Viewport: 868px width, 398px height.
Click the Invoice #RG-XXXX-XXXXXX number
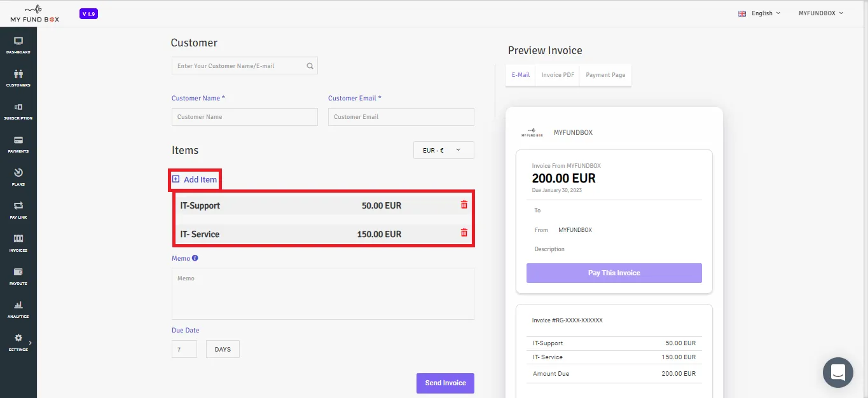[x=567, y=320]
